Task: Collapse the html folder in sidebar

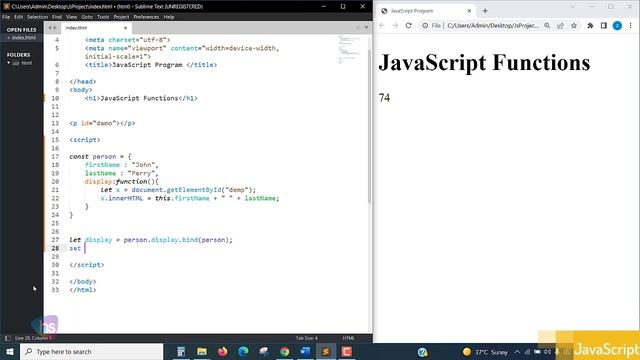Action: [x=9, y=63]
